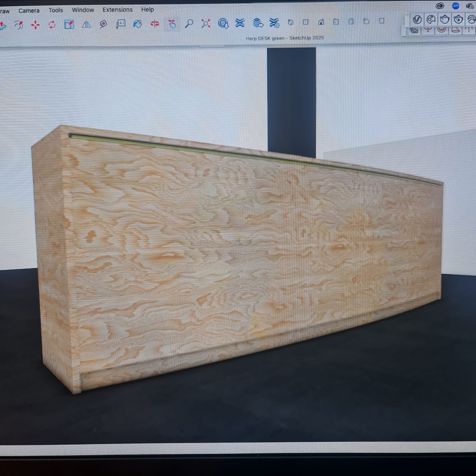Viewport: 476px width, 476px height.
Task: Open the Camera menu
Action: 29,11
